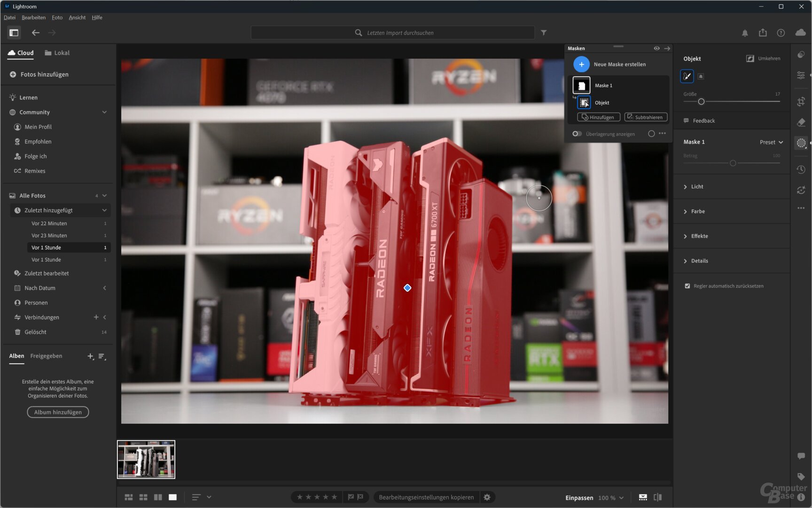Viewport: 812px width, 508px height.
Task: Open copy settings gear icon
Action: point(487,497)
